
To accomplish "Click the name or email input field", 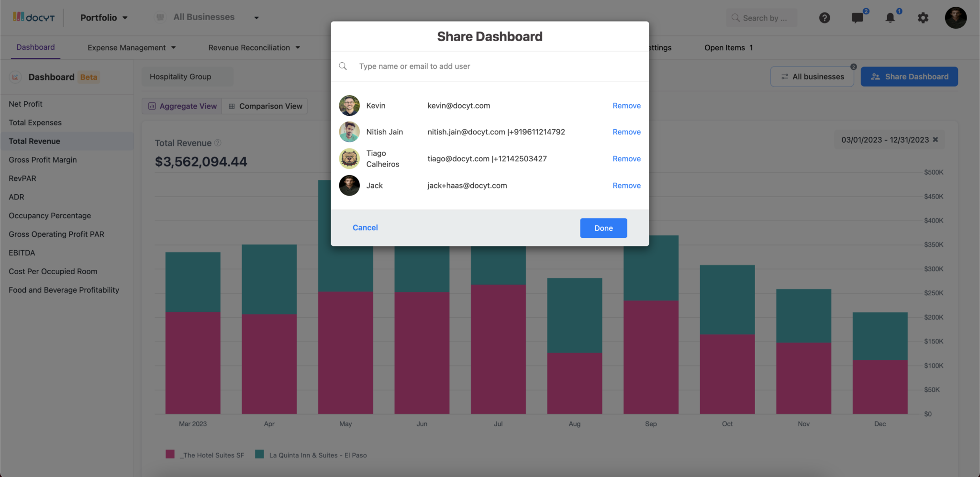I will [479, 66].
